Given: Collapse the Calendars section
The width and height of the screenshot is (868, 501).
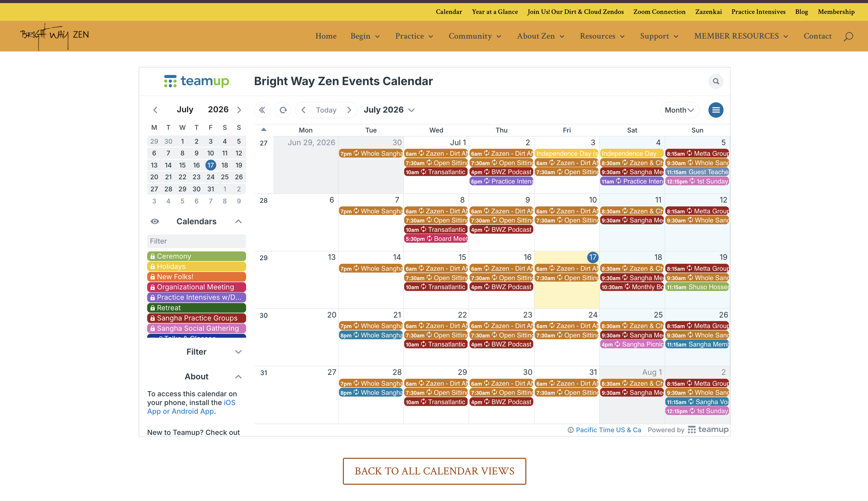Looking at the screenshot, I should pos(238,221).
